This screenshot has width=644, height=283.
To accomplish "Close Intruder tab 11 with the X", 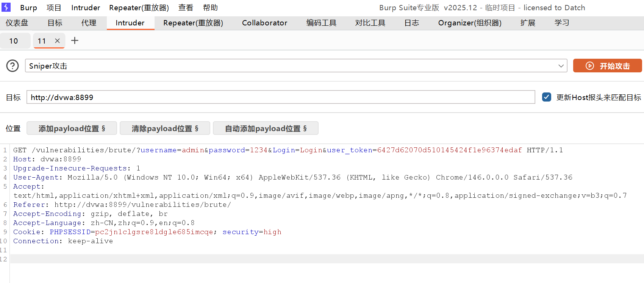I will [x=57, y=41].
